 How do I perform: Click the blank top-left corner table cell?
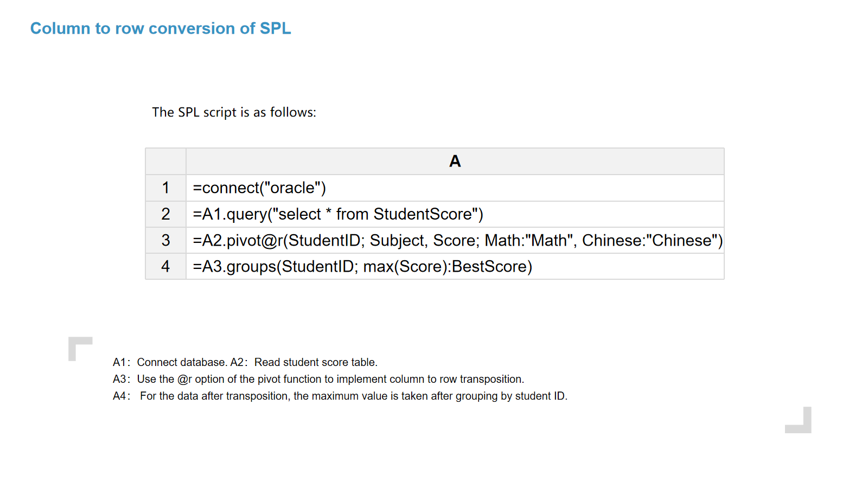point(165,161)
